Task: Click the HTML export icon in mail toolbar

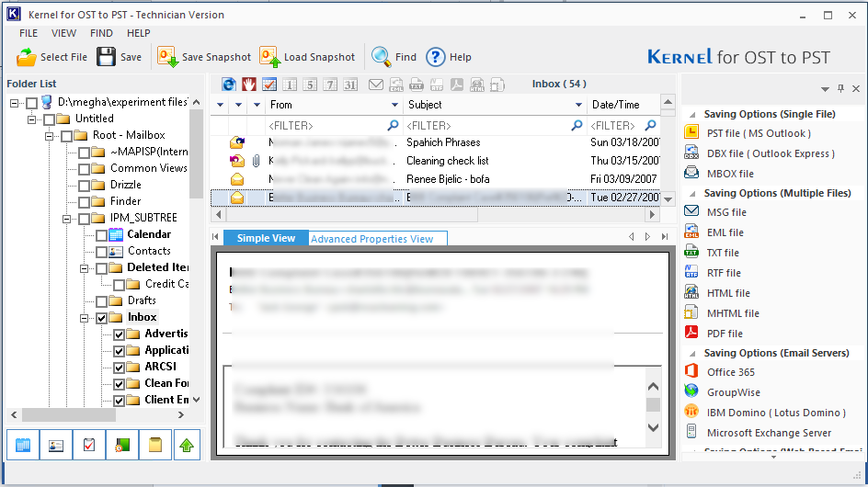Action: (x=476, y=85)
